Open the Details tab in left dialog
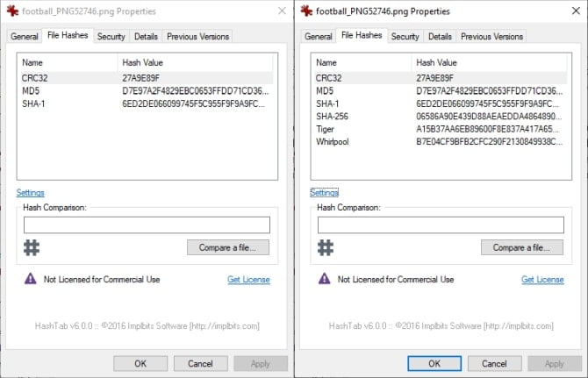The height and width of the screenshot is (378, 588). click(x=147, y=37)
